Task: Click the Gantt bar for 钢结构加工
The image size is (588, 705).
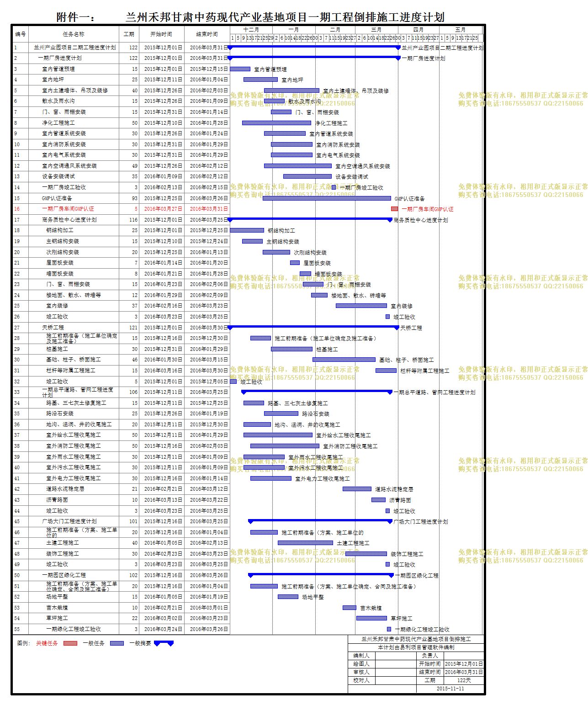Action: (x=247, y=230)
